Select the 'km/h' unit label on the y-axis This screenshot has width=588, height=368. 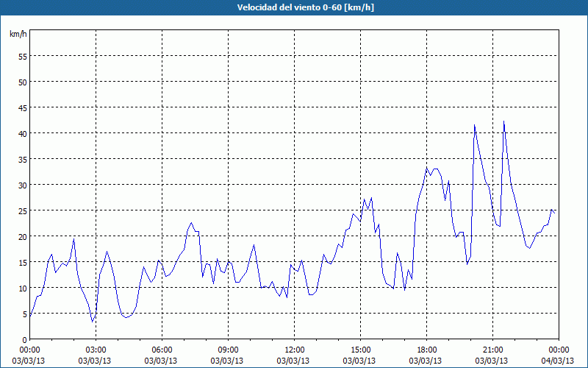coord(18,34)
